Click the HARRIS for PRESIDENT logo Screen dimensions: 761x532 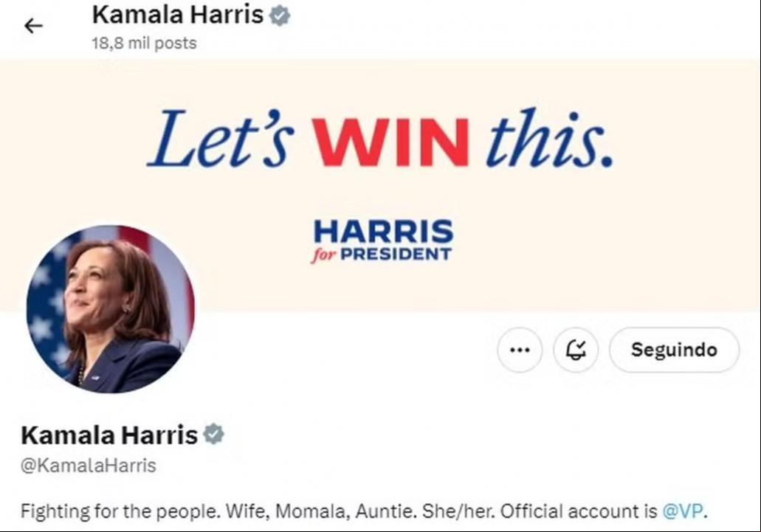(383, 241)
